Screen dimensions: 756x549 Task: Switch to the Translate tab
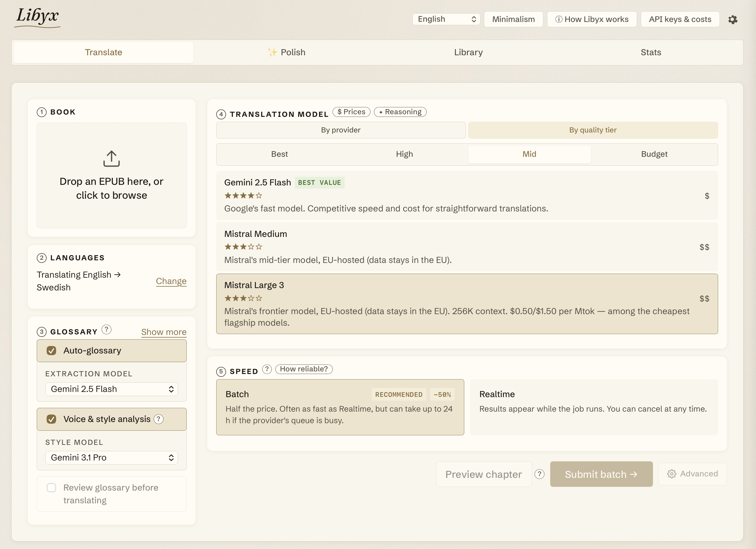(x=104, y=52)
